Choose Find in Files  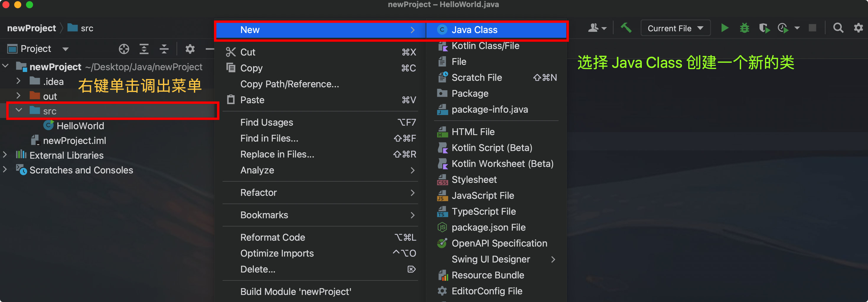pos(320,138)
